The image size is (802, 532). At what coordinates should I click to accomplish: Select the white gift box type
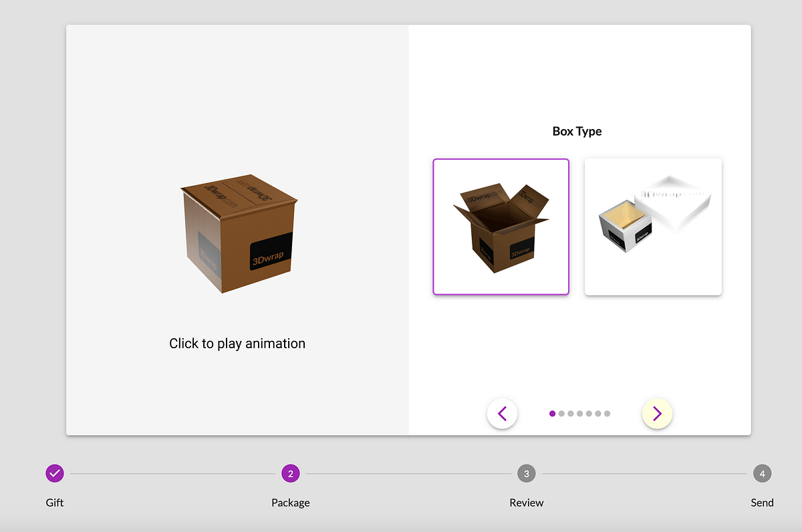653,227
